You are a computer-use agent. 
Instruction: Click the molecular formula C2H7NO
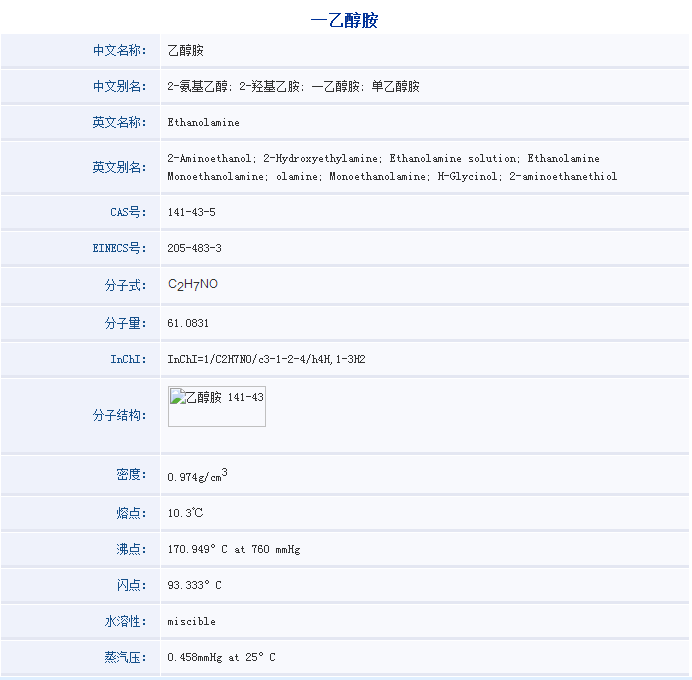(193, 285)
